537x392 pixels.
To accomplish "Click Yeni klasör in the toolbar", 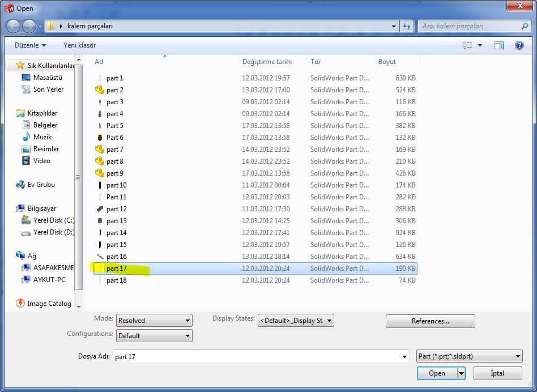I will click(79, 45).
